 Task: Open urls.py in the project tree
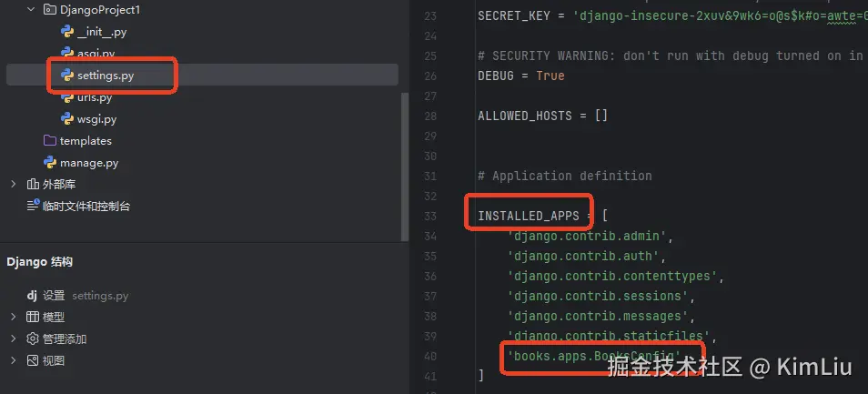click(95, 97)
